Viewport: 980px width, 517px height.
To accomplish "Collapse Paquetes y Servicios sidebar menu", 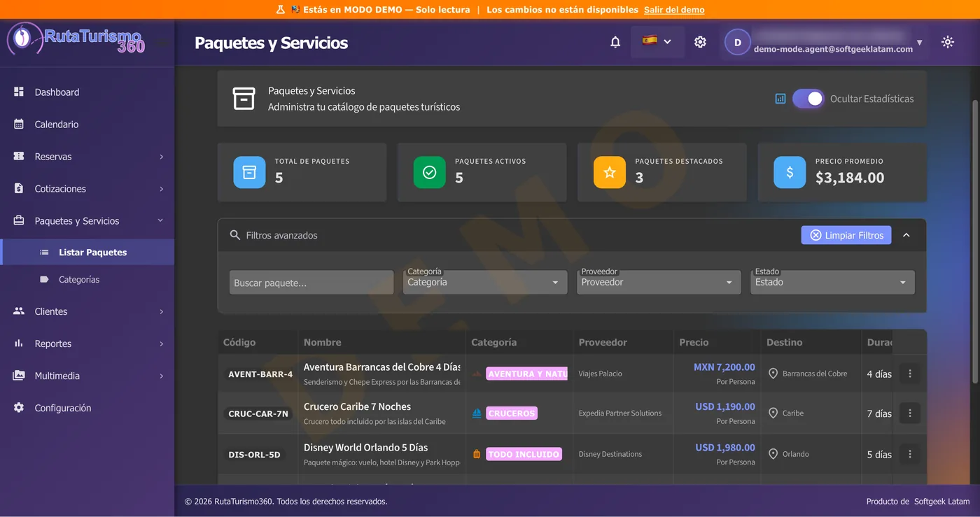I will (x=87, y=220).
